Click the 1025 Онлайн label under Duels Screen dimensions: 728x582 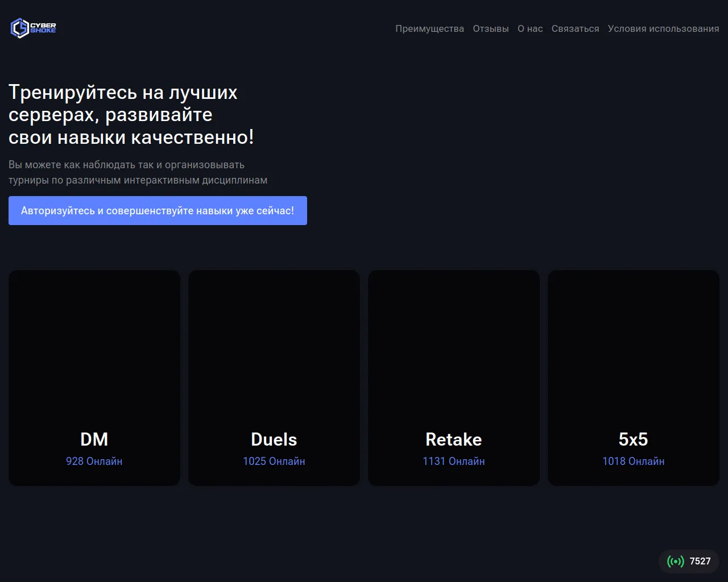click(274, 462)
